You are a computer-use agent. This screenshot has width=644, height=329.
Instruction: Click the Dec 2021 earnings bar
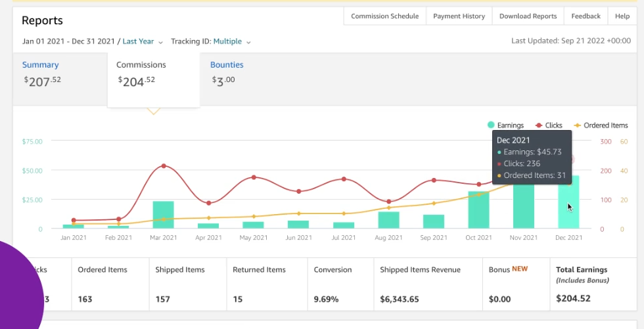pyautogui.click(x=568, y=202)
